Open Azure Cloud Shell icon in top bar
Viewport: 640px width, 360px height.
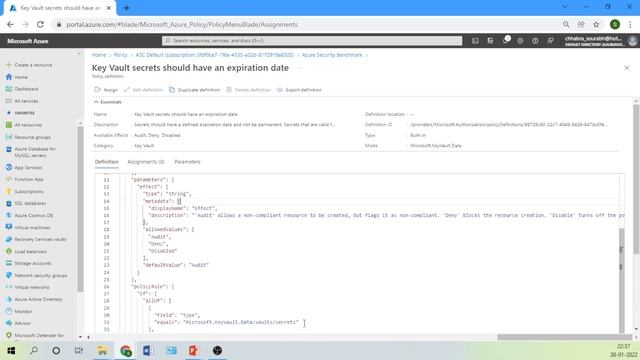click(x=475, y=41)
